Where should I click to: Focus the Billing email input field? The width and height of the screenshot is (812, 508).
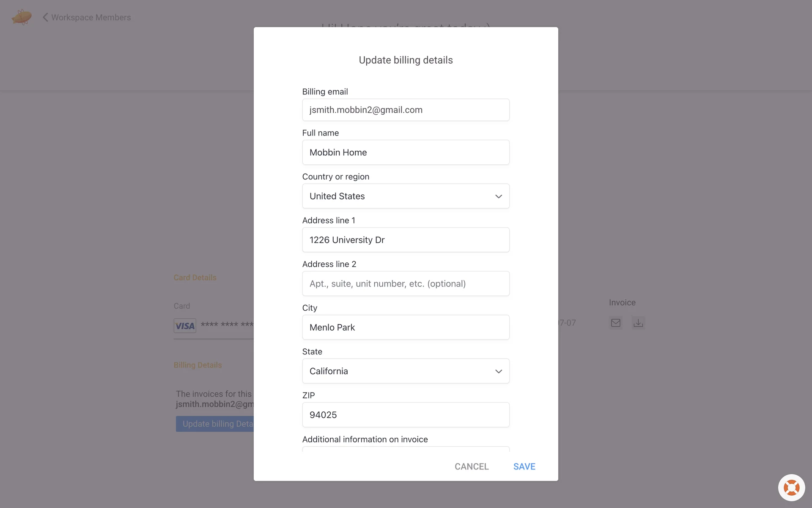[x=405, y=110]
